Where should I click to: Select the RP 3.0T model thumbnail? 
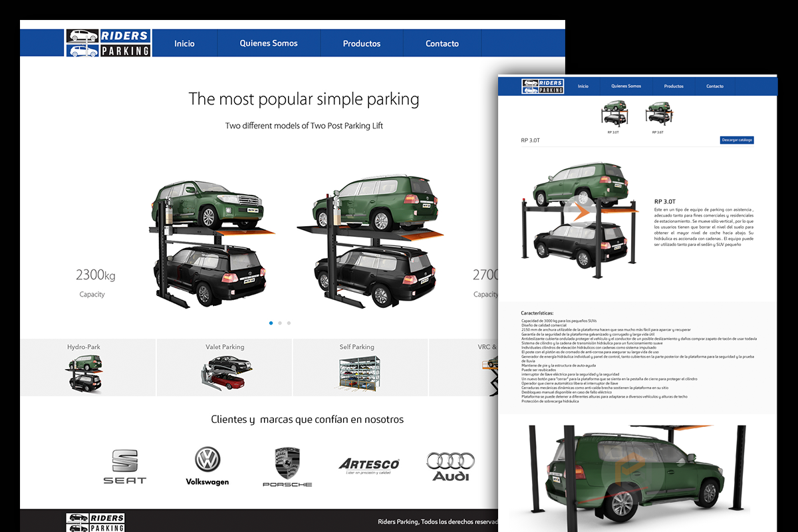tap(613, 114)
